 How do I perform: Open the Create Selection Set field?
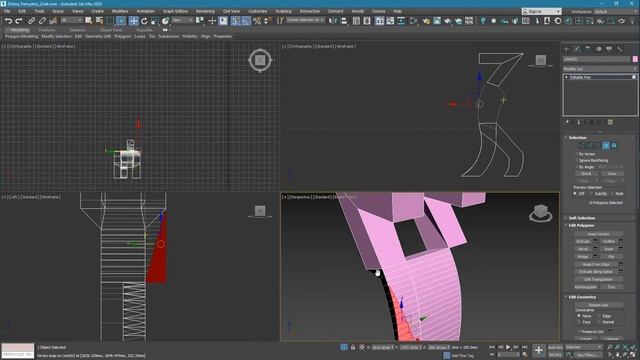305,20
